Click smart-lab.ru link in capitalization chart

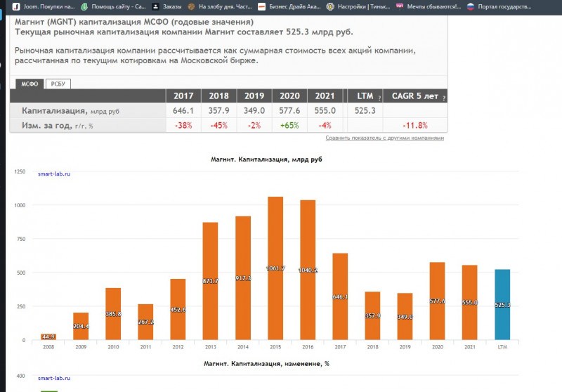tap(54, 174)
